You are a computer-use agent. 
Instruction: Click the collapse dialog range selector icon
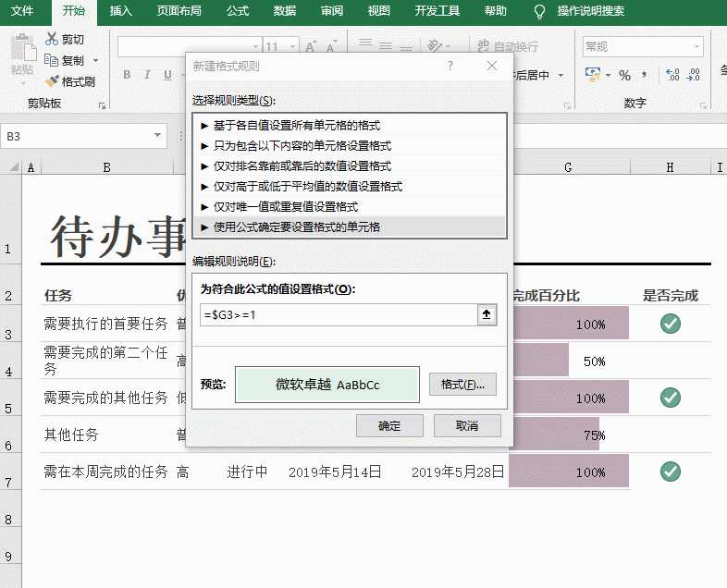(487, 314)
